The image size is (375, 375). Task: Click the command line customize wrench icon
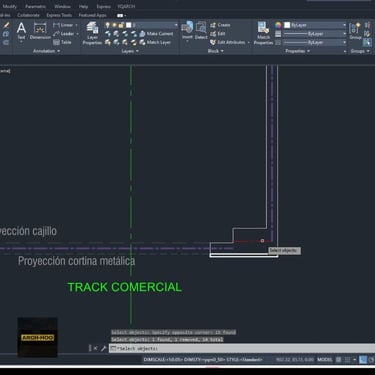point(103,348)
